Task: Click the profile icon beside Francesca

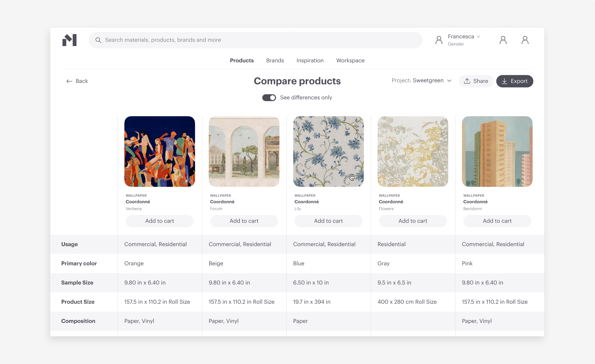Action: click(x=439, y=40)
